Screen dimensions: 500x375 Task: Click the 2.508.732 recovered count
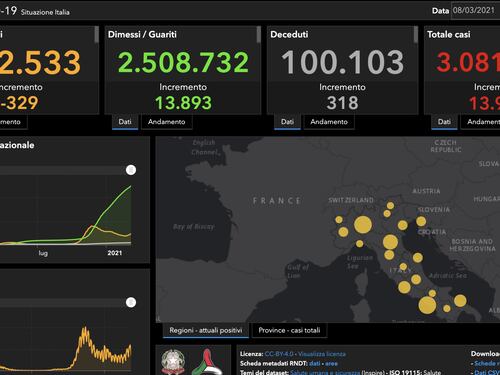pyautogui.click(x=183, y=62)
